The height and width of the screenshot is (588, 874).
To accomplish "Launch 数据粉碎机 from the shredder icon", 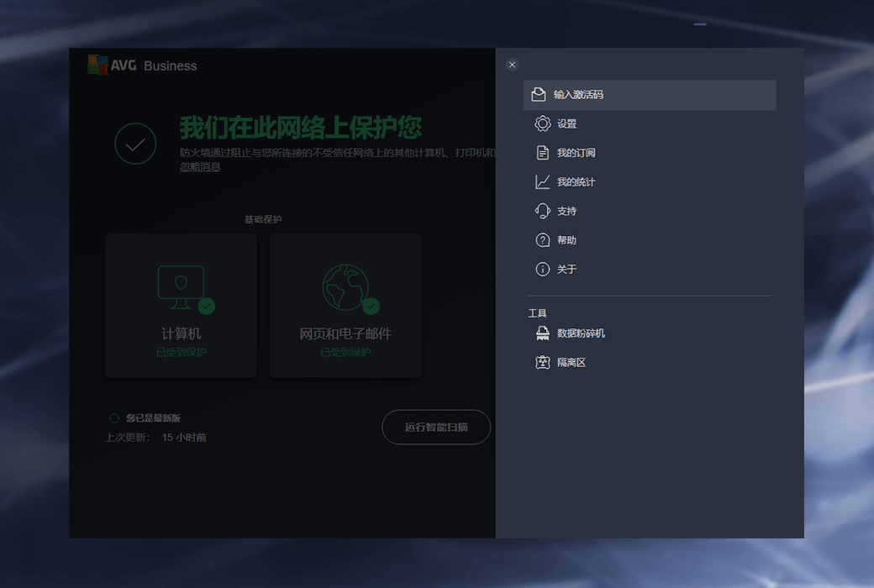I will pyautogui.click(x=543, y=333).
